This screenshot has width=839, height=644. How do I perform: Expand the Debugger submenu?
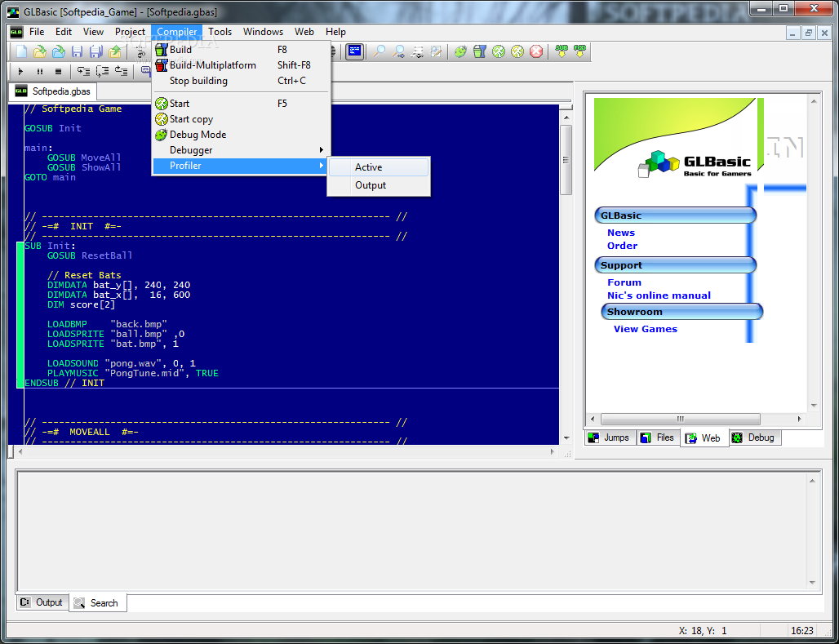pyautogui.click(x=241, y=150)
